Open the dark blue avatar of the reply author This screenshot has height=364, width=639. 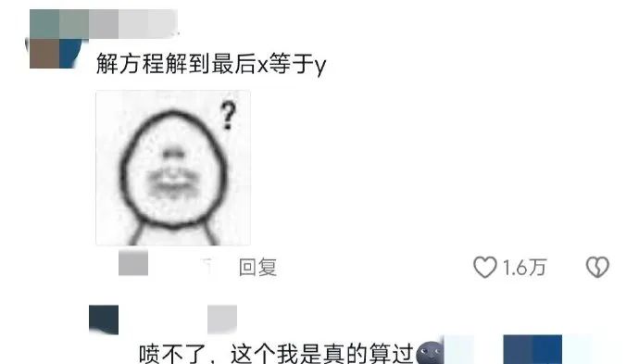[104, 320]
